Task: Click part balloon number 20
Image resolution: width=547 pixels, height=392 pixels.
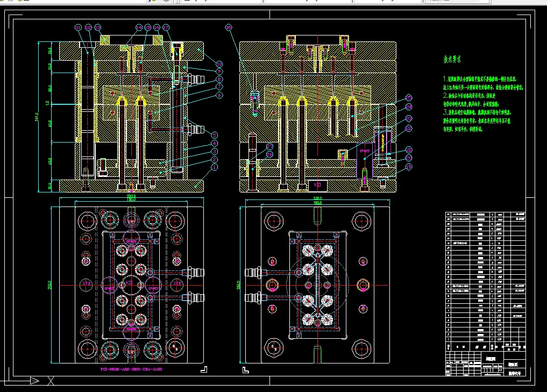Action: [x=409, y=158]
